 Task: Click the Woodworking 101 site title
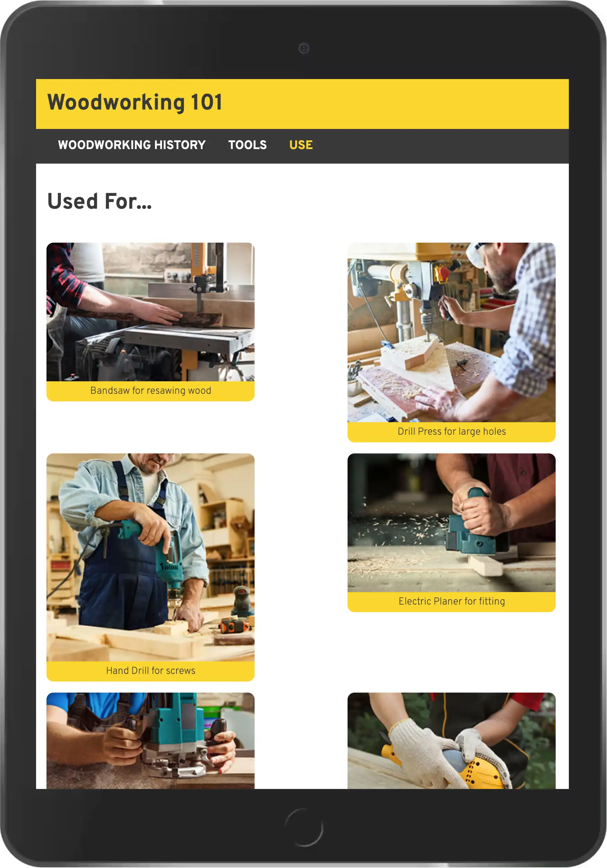point(135,103)
